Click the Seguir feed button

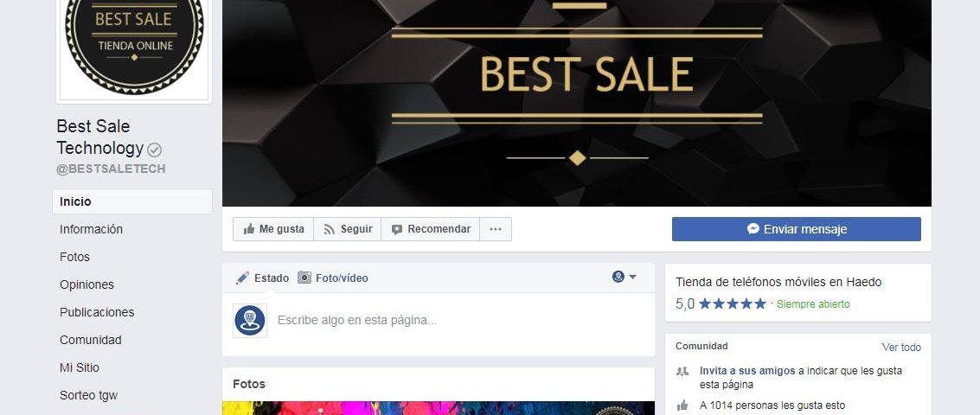point(348,229)
